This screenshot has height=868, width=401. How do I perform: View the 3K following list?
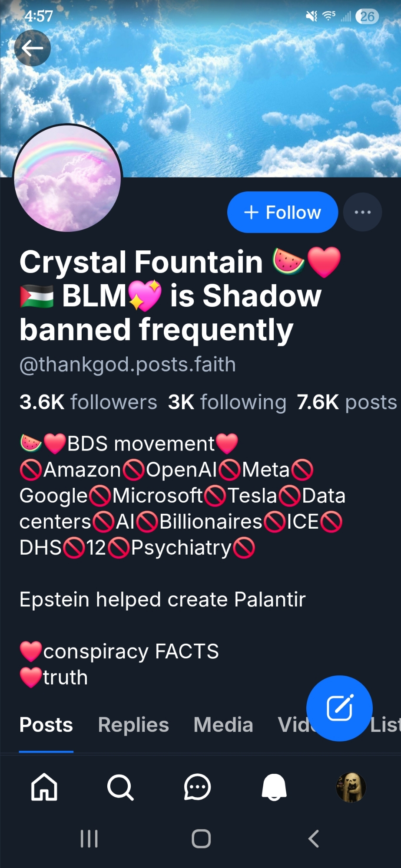(x=227, y=402)
